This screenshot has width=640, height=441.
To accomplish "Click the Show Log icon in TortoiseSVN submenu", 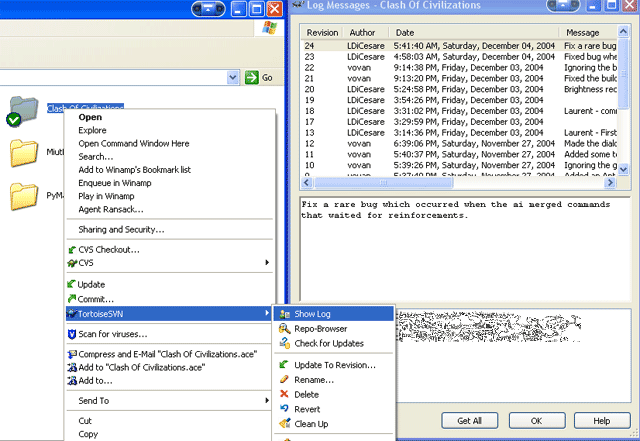I will tap(285, 314).
